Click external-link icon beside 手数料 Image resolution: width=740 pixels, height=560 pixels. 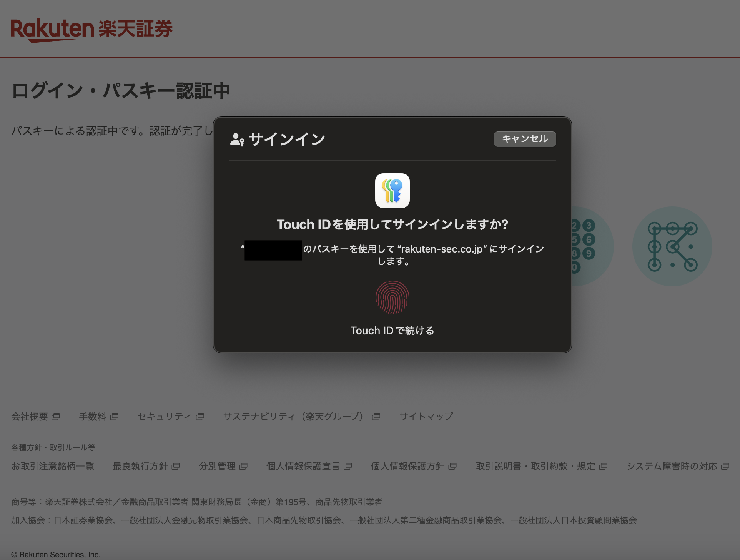115,417
